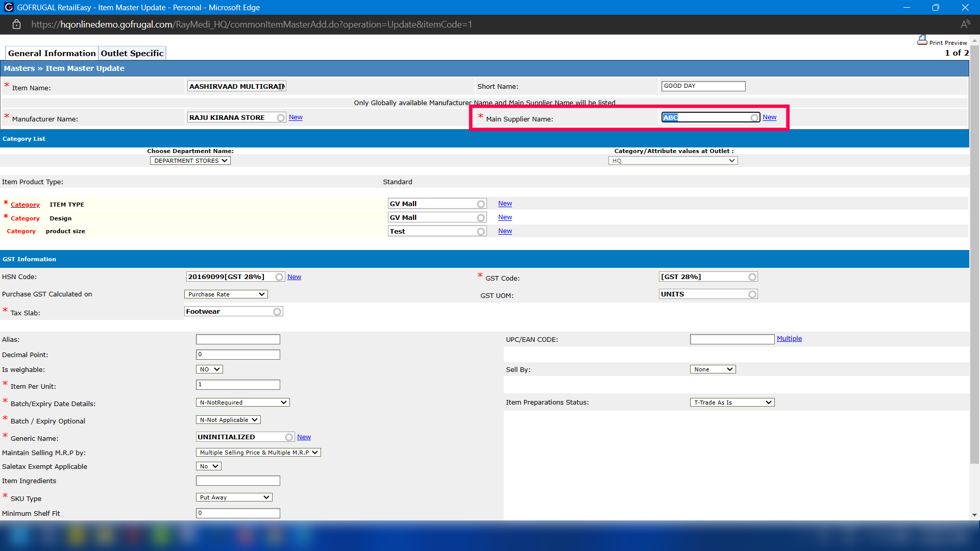
Task: Click the vertical page scrollbar
Action: click(974, 255)
